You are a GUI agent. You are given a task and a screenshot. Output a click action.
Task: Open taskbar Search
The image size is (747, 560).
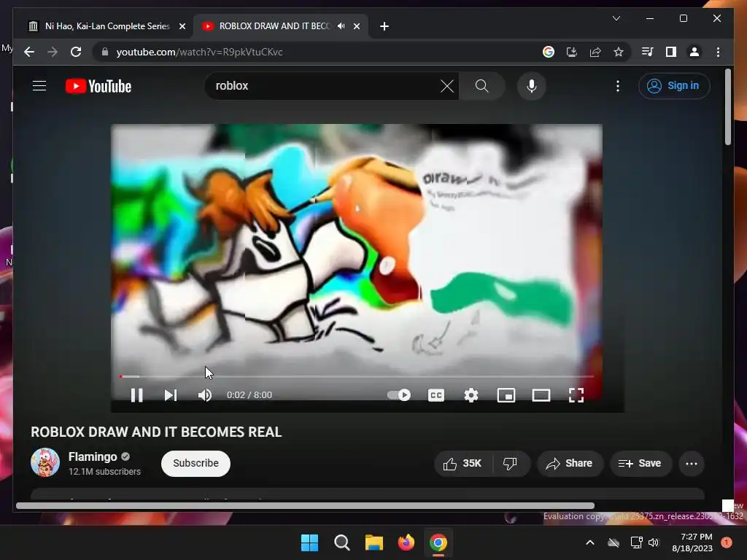tap(341, 542)
